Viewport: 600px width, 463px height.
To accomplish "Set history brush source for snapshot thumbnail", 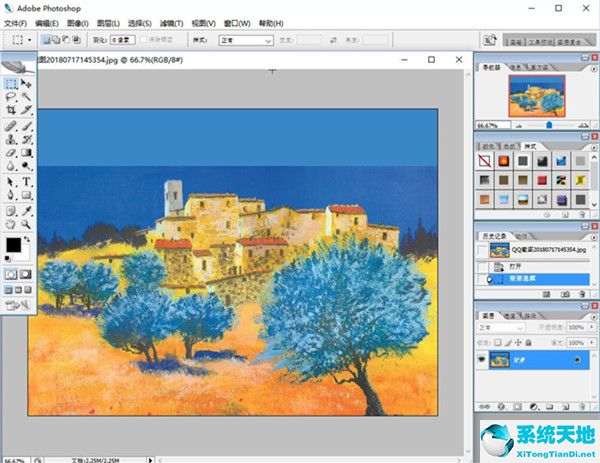I will click(483, 250).
